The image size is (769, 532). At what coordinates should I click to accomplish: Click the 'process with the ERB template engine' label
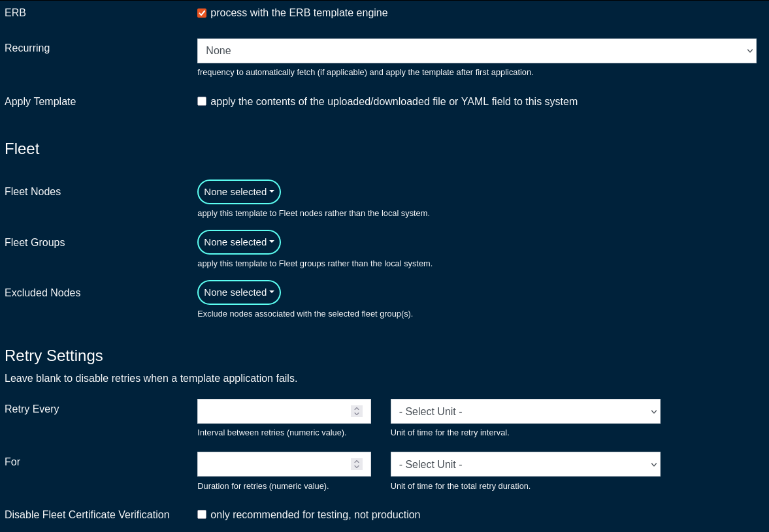pyautogui.click(x=299, y=13)
